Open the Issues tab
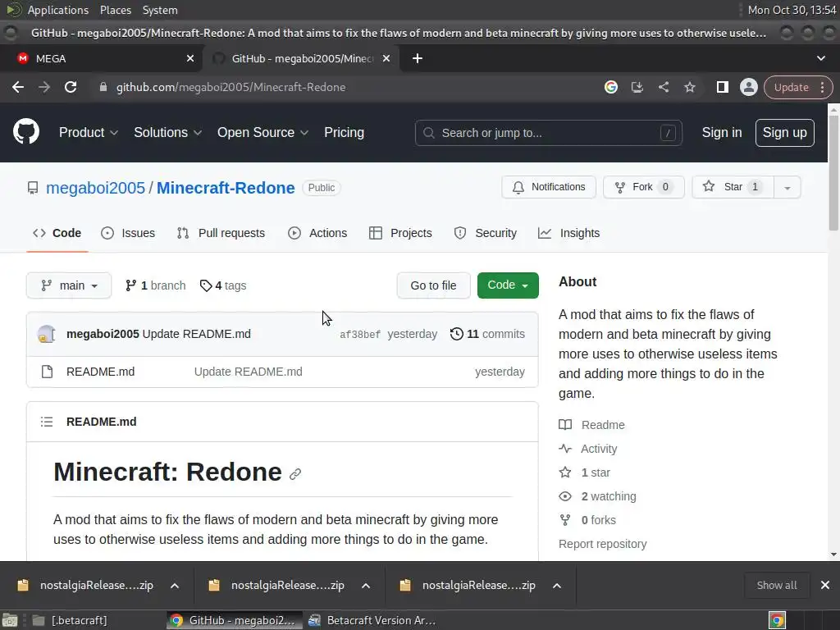The width and height of the screenshot is (840, 630). tap(128, 233)
